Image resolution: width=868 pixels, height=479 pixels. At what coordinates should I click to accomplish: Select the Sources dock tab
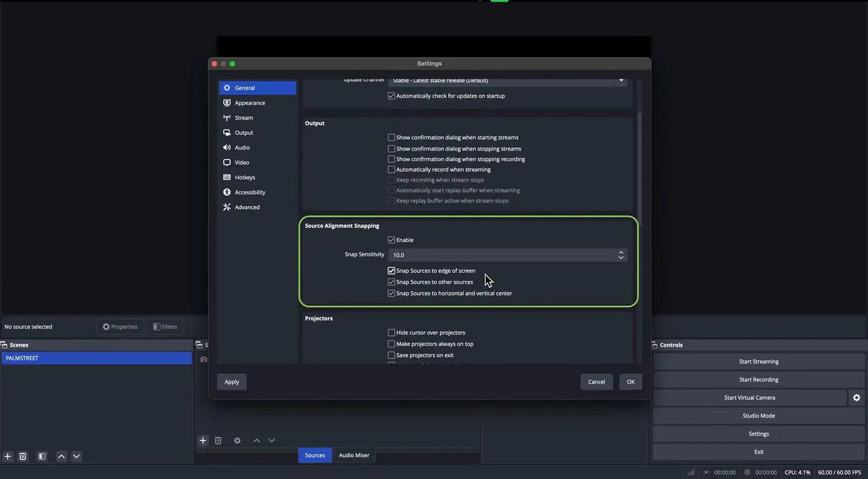tap(315, 455)
